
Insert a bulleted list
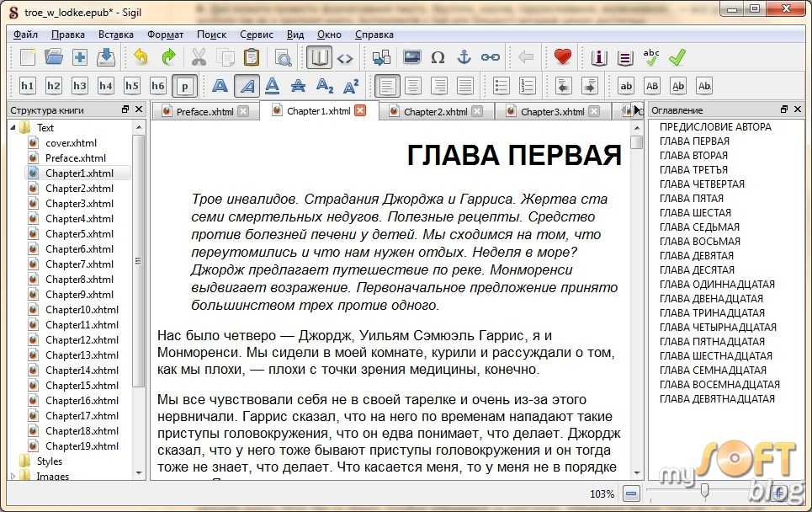(x=501, y=86)
